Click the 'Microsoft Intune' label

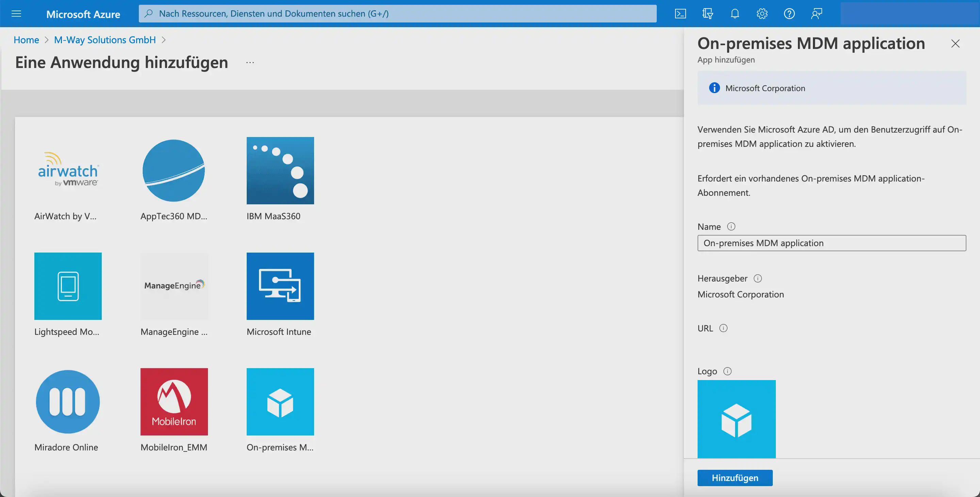click(279, 332)
